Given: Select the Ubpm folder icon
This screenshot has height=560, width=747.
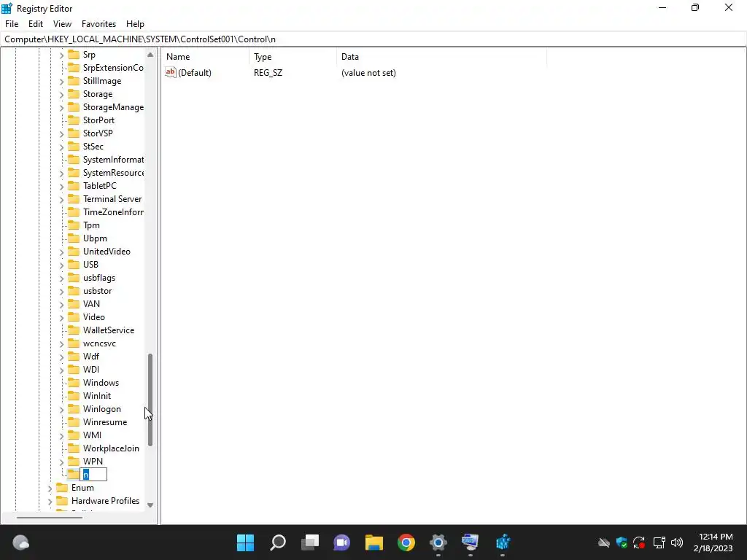Looking at the screenshot, I should pos(74,238).
